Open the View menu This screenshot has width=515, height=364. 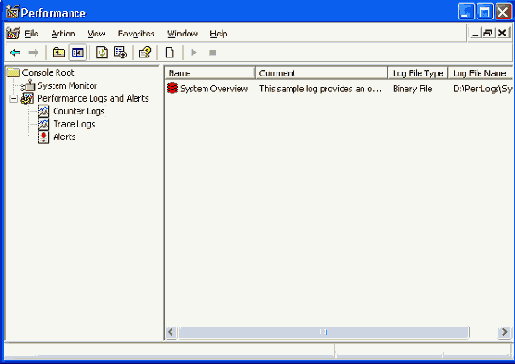click(96, 33)
